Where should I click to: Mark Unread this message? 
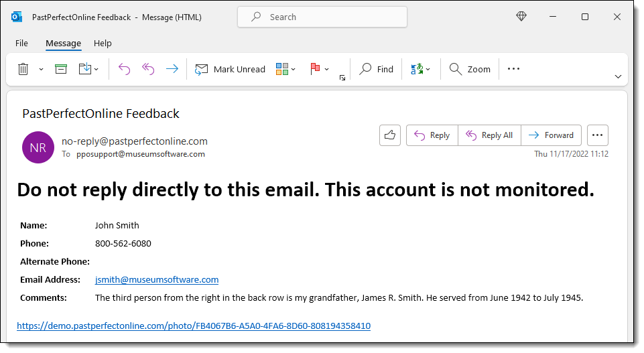(x=230, y=69)
